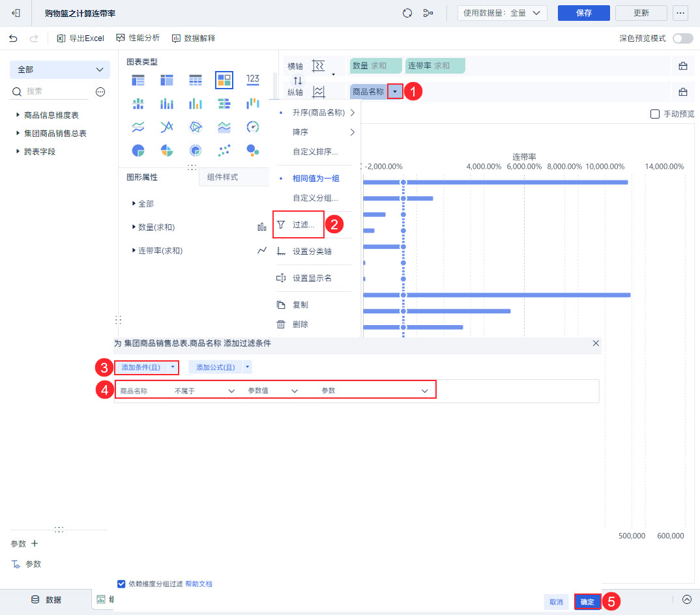Open the arrow beside 添加条件(且)
Image resolution: width=700 pixels, height=615 pixels.
tap(173, 367)
